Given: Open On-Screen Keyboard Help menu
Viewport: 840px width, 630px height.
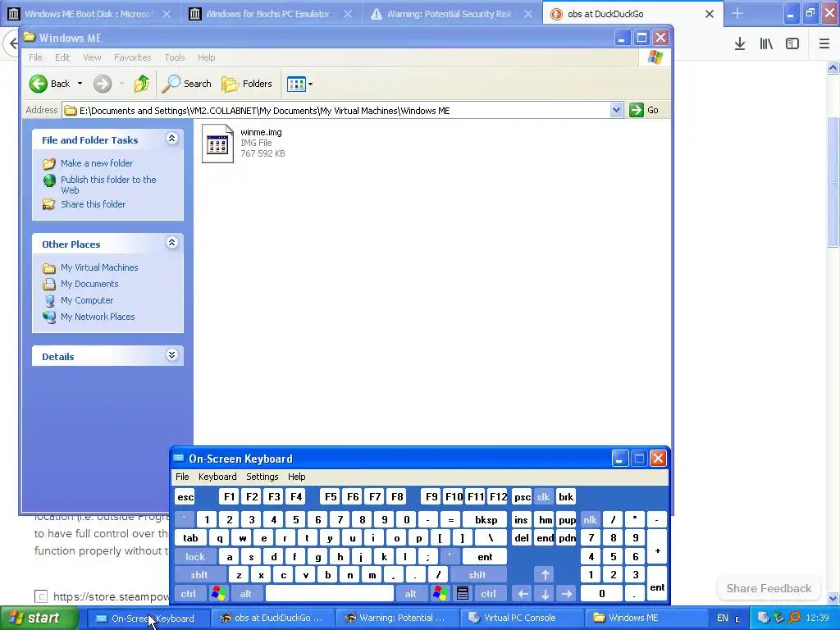Looking at the screenshot, I should (x=296, y=477).
